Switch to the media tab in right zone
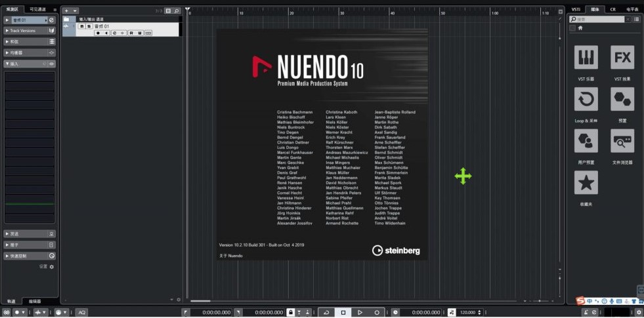Image resolution: width=644 pixels, height=318 pixels. point(595,9)
